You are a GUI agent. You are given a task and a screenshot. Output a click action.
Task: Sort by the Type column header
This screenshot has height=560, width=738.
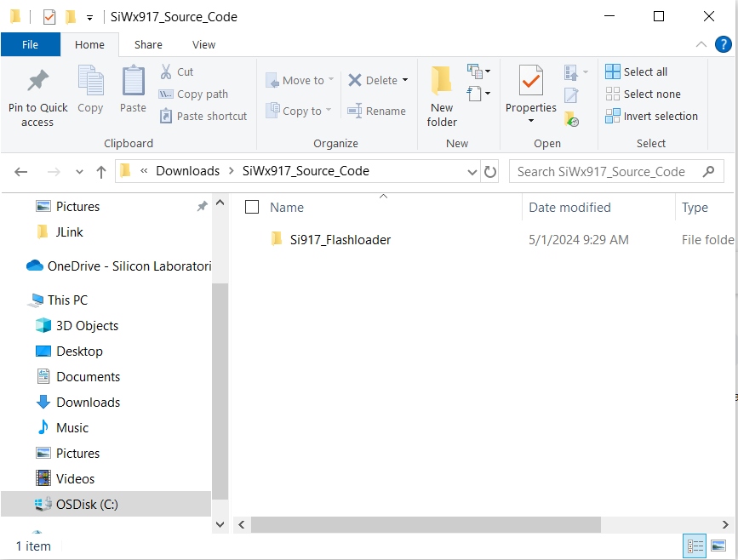pos(695,208)
